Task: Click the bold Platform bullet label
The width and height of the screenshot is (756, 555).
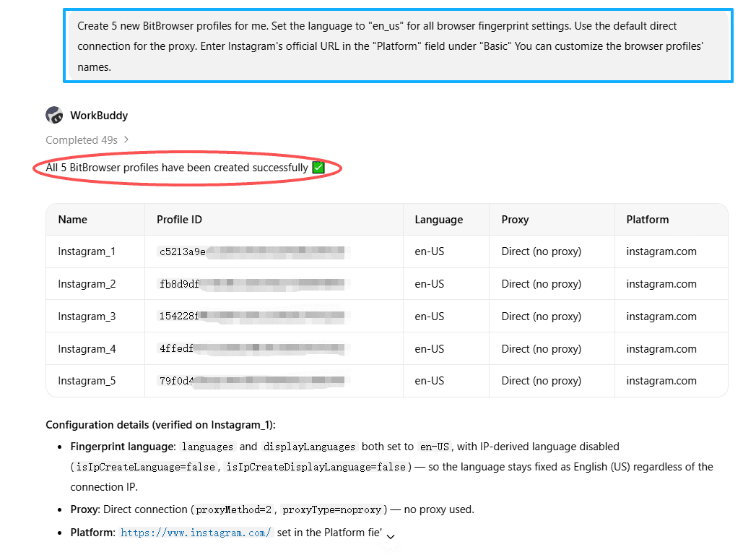Action: [x=93, y=533]
